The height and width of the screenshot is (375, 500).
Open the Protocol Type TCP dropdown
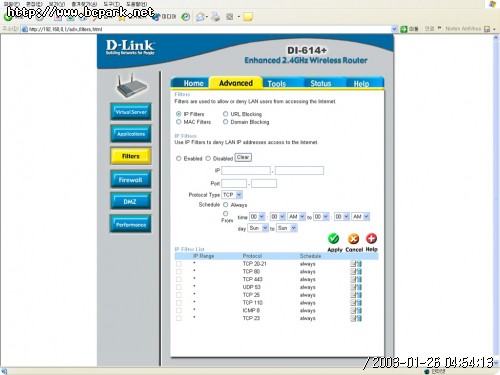[232, 195]
